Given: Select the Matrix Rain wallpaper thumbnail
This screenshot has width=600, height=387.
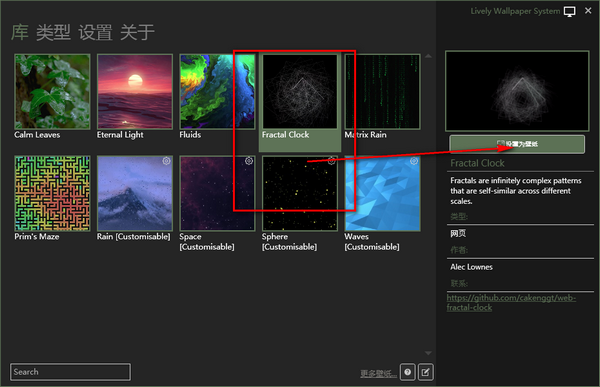Looking at the screenshot, I should (383, 91).
